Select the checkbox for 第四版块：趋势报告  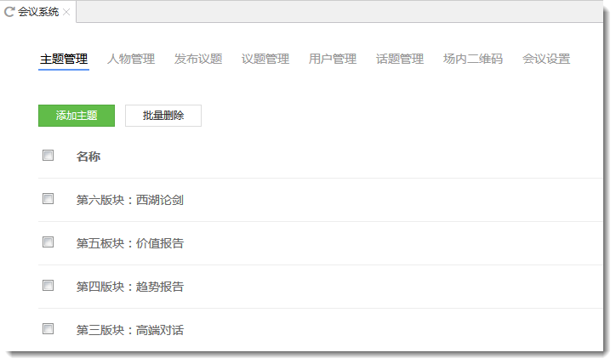click(48, 286)
